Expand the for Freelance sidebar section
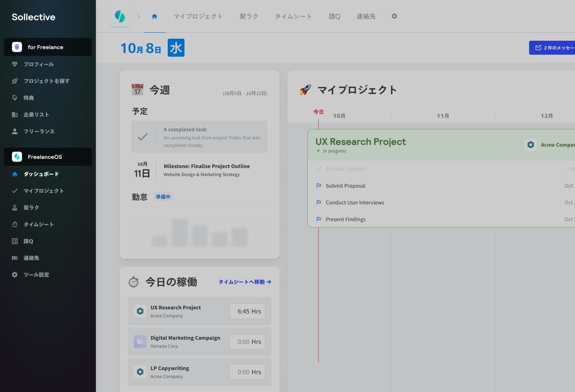Screen dimensions: 575x392 click(x=48, y=47)
